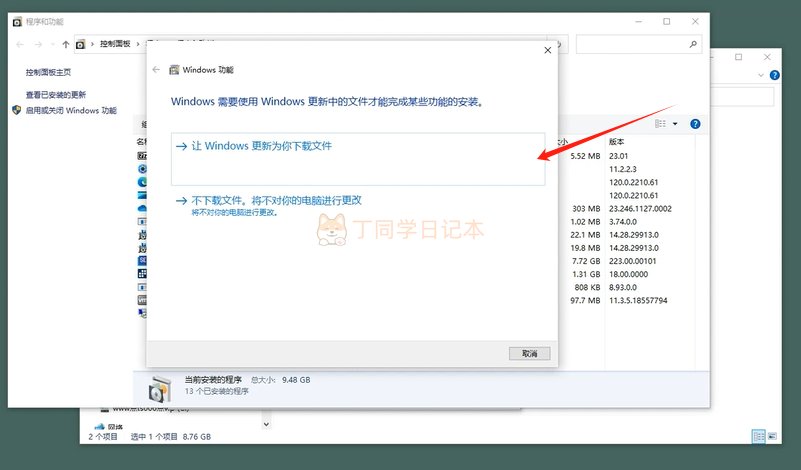
Task: Click the 当前安装的程序 details icon
Action: click(159, 389)
